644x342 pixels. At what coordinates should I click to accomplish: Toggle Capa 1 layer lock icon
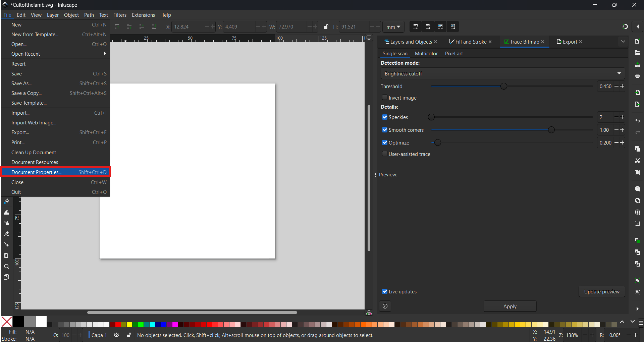129,335
